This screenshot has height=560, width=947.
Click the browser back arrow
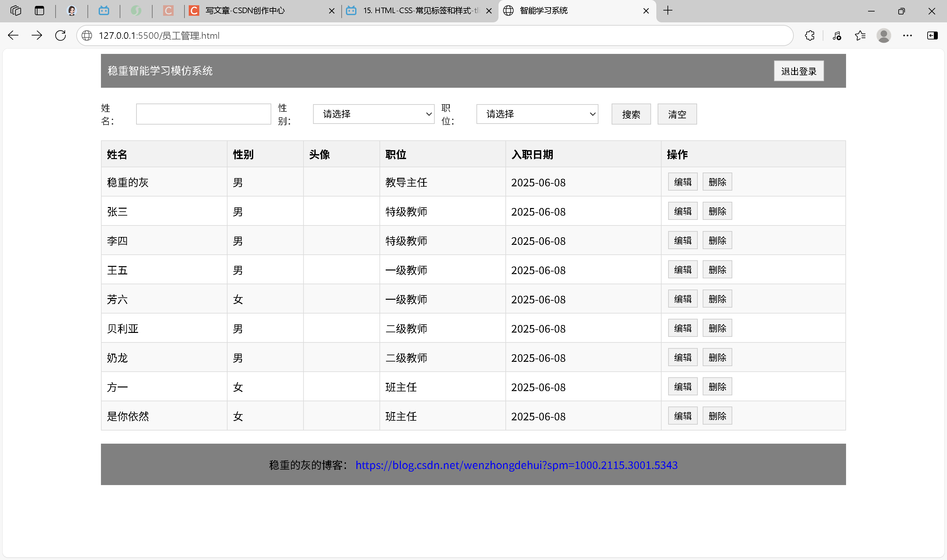click(13, 35)
